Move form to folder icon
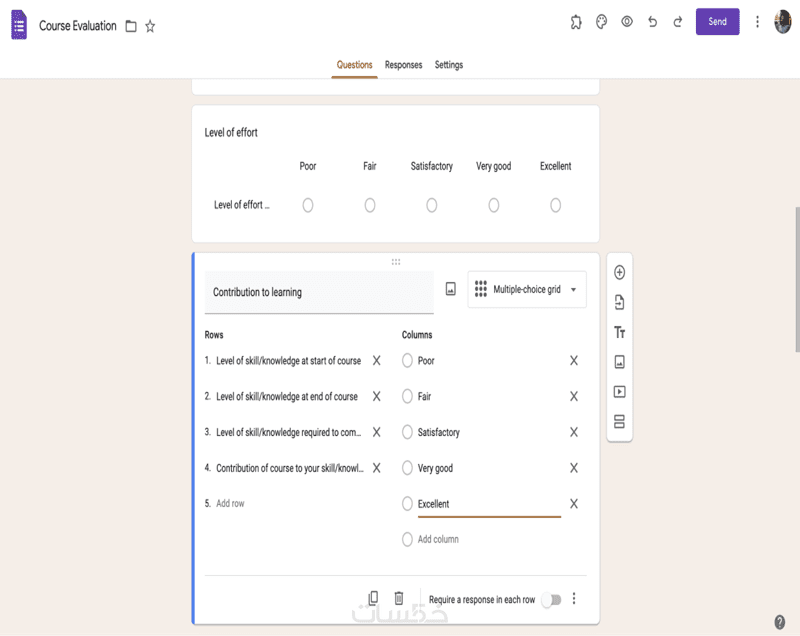 pyautogui.click(x=131, y=26)
